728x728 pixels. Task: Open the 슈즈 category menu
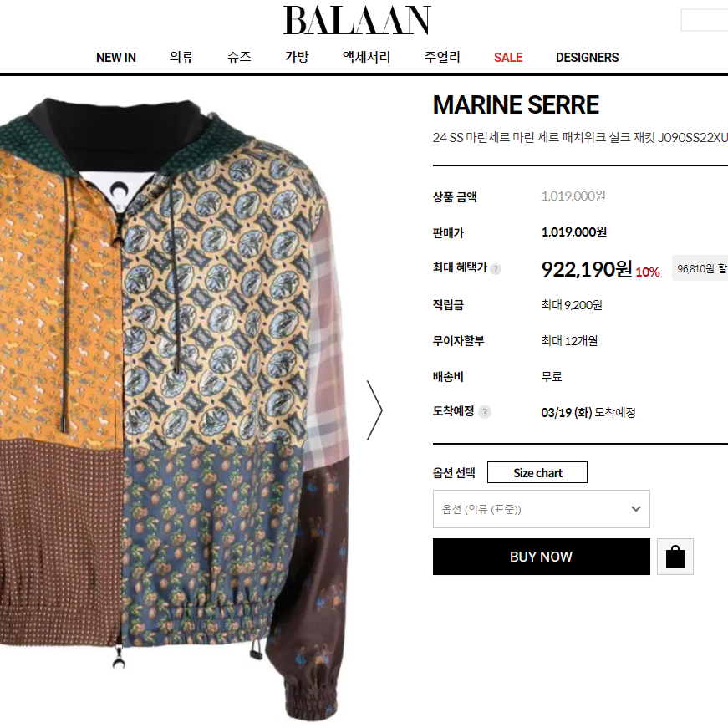tap(239, 57)
